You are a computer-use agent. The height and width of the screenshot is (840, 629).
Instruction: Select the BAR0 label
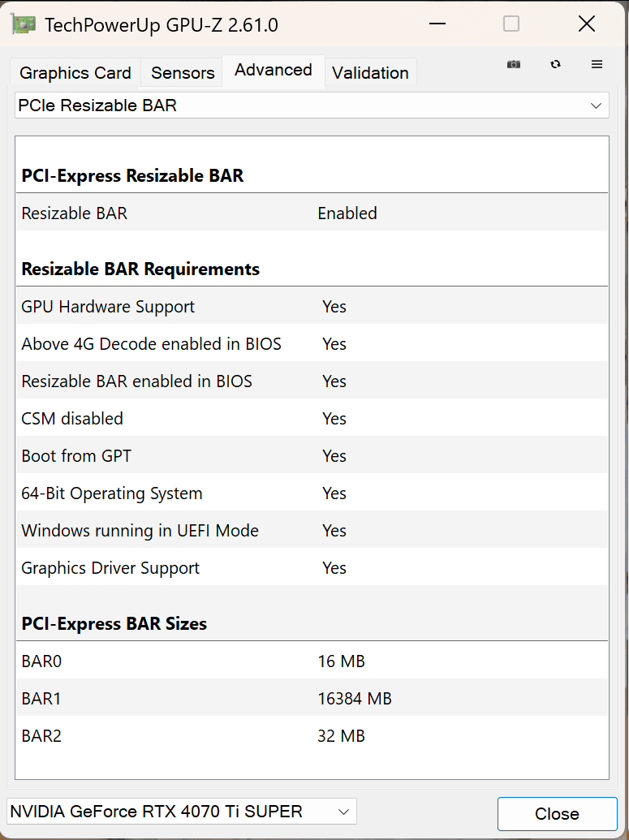click(x=41, y=661)
